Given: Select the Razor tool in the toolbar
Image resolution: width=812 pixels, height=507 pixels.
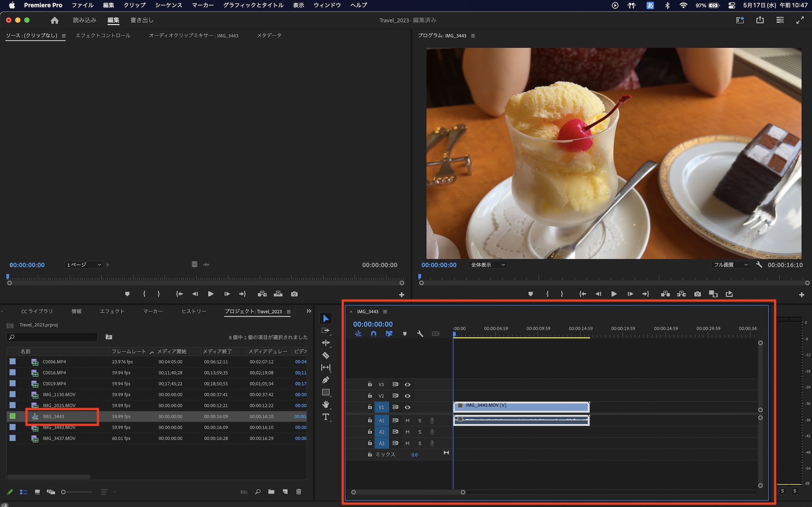Looking at the screenshot, I should (326, 355).
